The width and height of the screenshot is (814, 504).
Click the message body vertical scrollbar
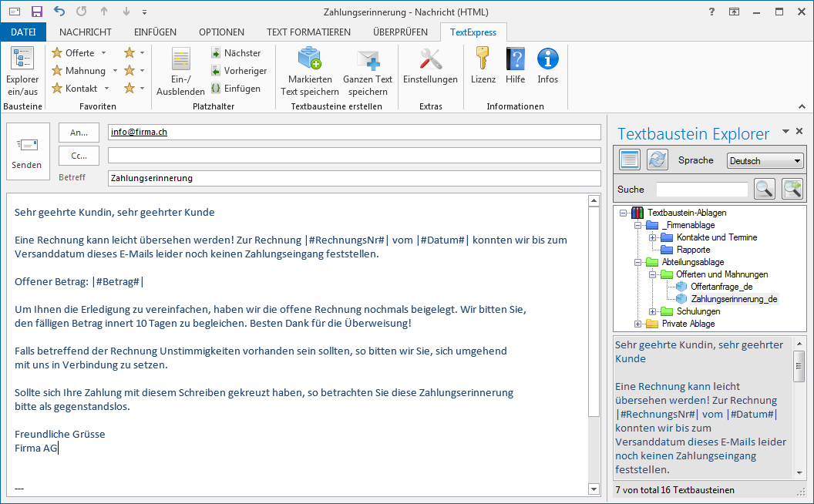tap(594, 308)
